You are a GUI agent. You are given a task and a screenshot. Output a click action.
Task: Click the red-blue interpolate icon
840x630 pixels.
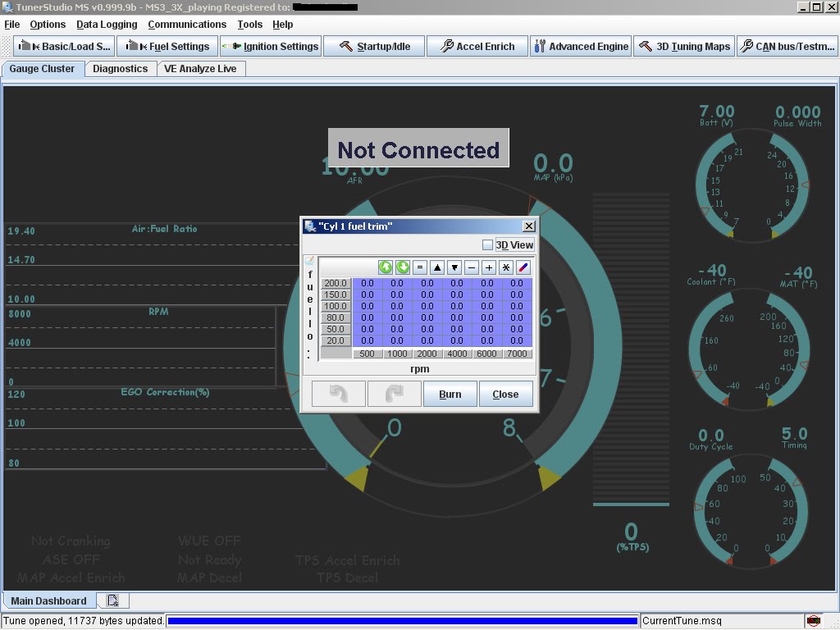coord(523,267)
